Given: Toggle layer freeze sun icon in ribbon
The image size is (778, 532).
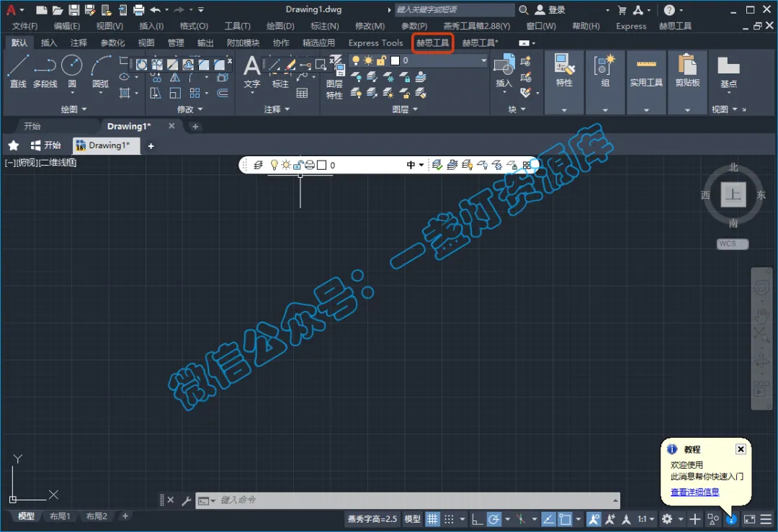Looking at the screenshot, I should coord(369,60).
